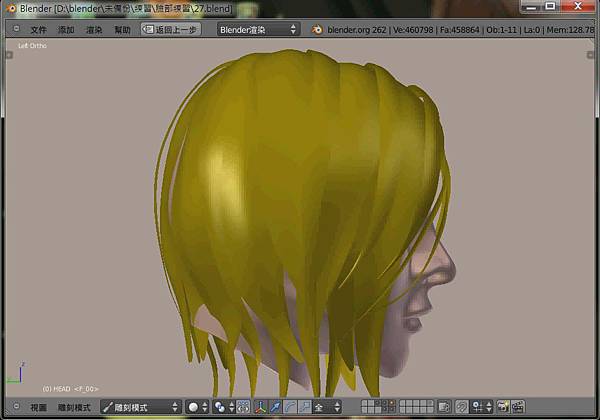Click the Ve:460798 vertex count text
This screenshot has width=600, height=420.
(412, 29)
